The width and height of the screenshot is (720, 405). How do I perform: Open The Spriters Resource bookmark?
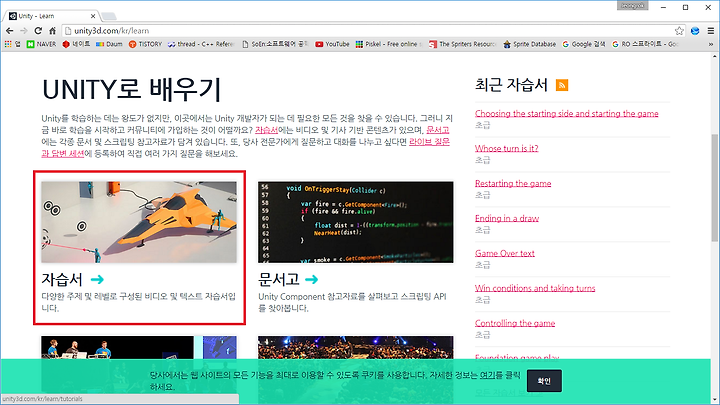click(462, 44)
